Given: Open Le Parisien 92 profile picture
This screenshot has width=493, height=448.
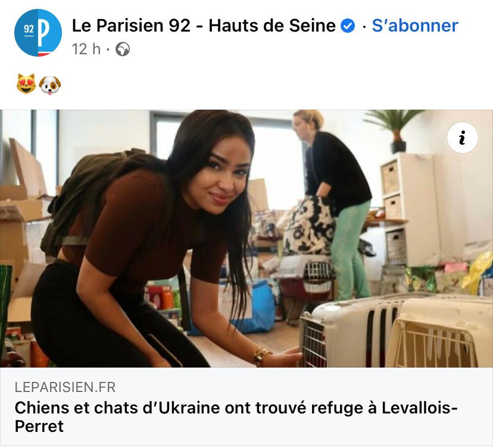Looking at the screenshot, I should (38, 33).
